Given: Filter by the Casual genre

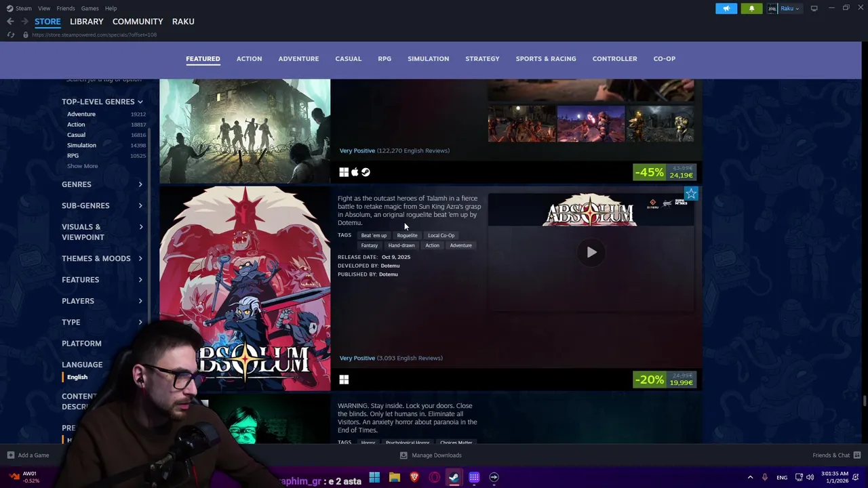Looking at the screenshot, I should pos(76,135).
